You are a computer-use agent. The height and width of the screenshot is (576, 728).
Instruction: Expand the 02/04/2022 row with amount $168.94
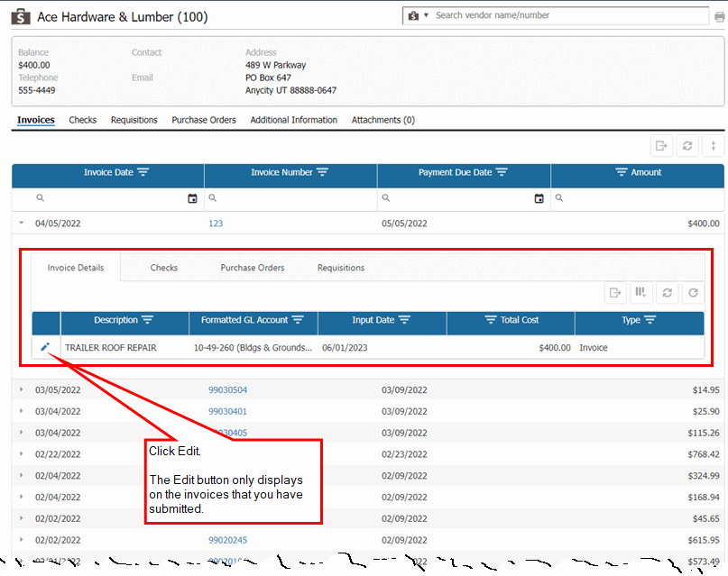pos(22,497)
